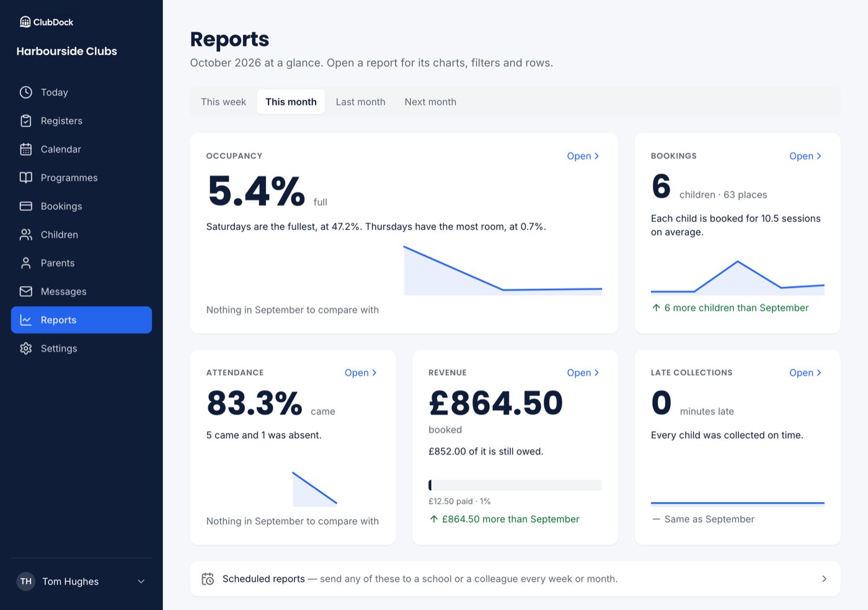Screen dimensions: 868x610
Task: Switch to the Last month tab
Action: tap(360, 102)
